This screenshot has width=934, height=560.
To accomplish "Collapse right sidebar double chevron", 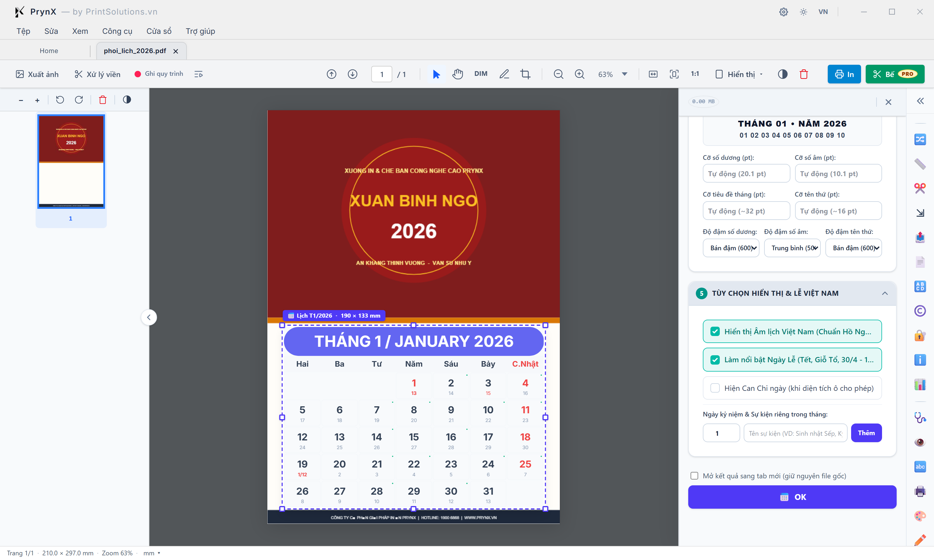I will tap(920, 101).
